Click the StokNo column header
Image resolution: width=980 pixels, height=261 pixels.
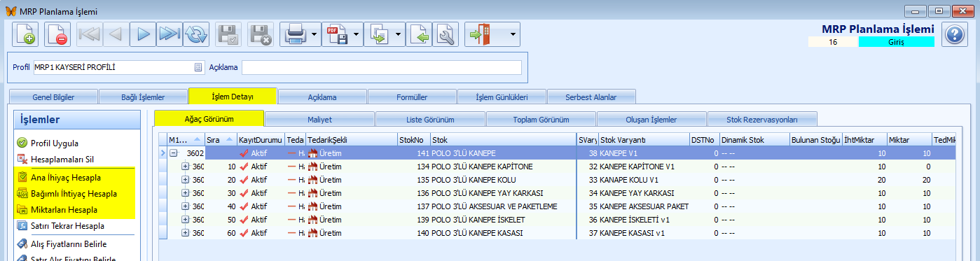[413, 139]
